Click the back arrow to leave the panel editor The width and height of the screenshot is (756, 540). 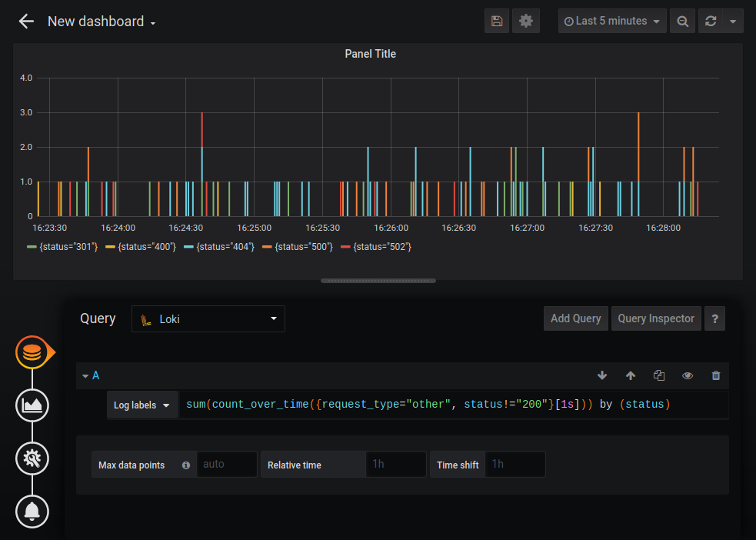(x=26, y=22)
